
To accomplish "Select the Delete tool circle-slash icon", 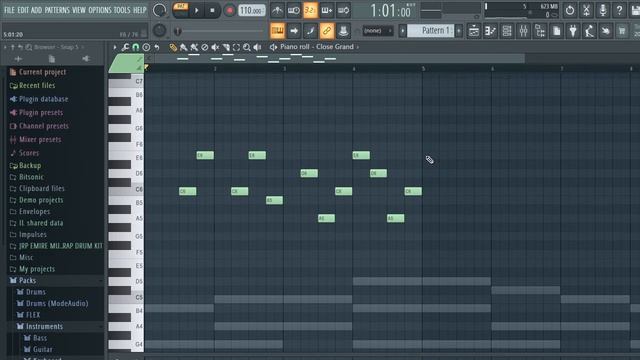I will [204, 47].
